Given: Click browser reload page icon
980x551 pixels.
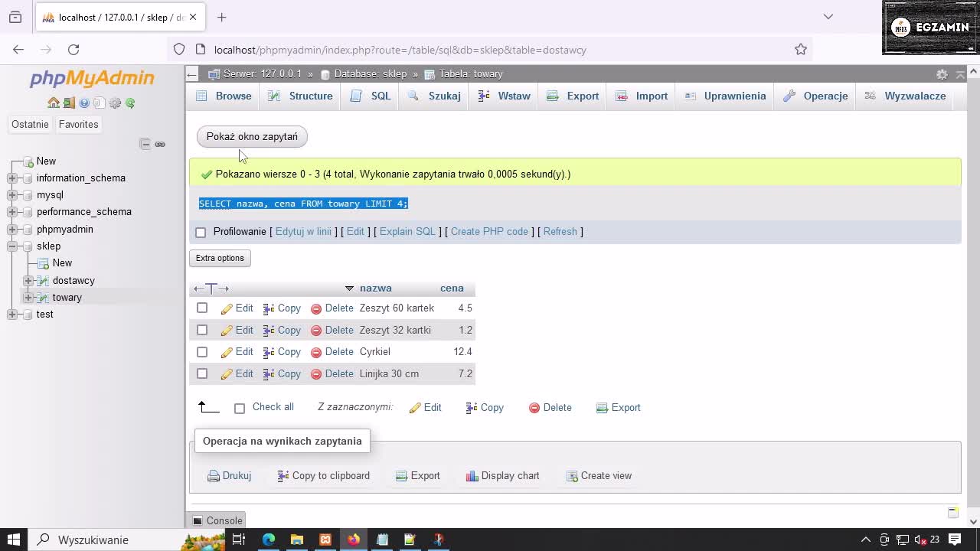Looking at the screenshot, I should (x=73, y=49).
